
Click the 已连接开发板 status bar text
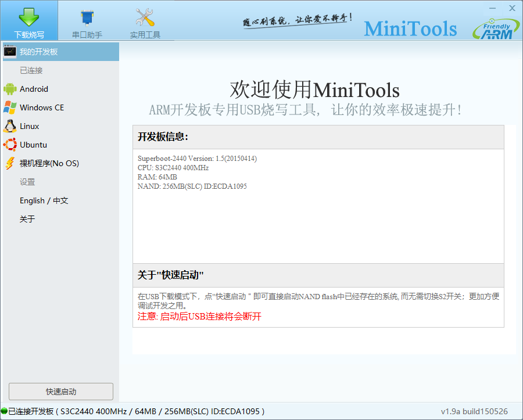pyautogui.click(x=136, y=411)
